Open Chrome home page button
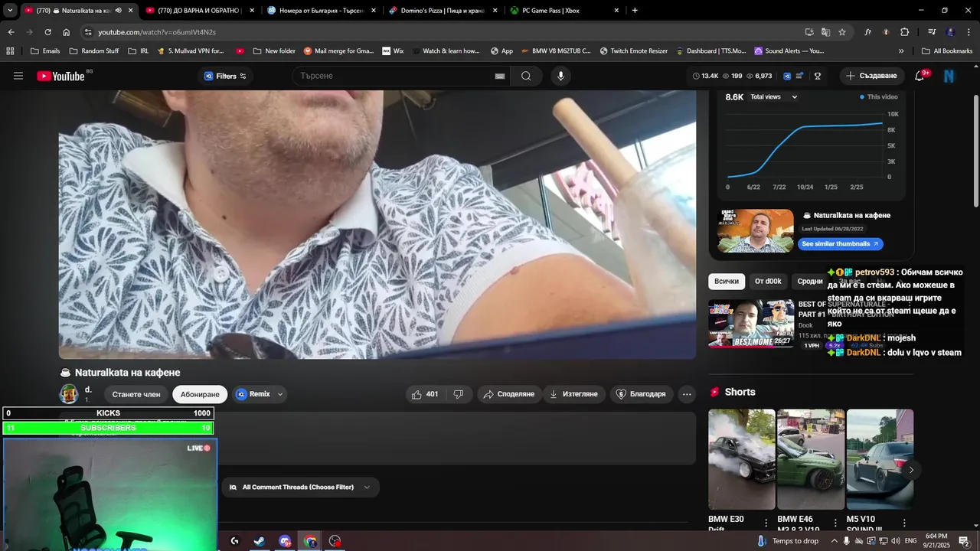980x551 pixels. pyautogui.click(x=66, y=32)
